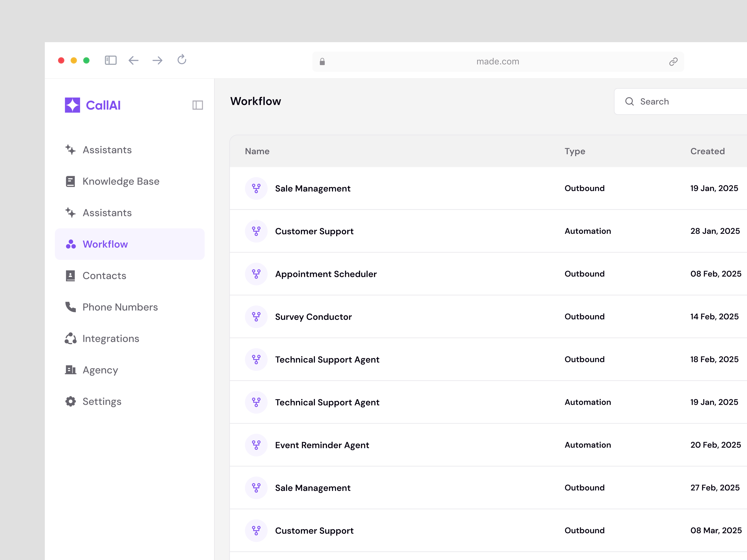
Task: Click the Integrations icon in sidebar
Action: coord(70,339)
